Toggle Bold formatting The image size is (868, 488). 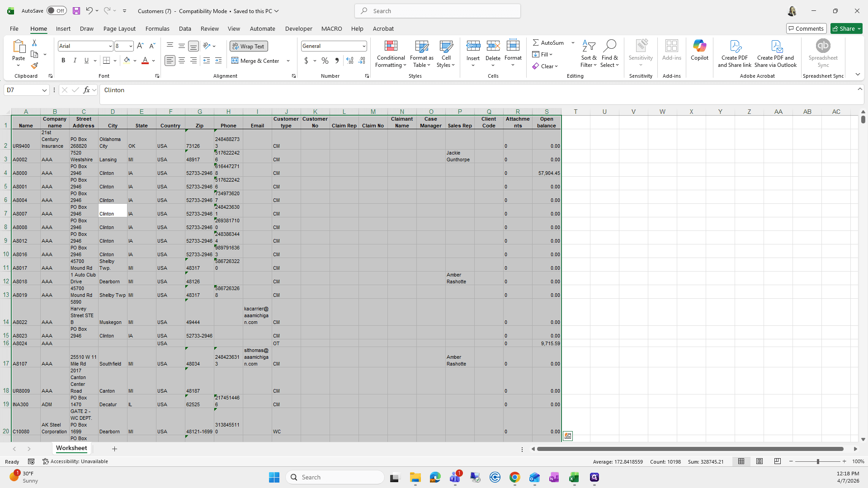[63, 61]
